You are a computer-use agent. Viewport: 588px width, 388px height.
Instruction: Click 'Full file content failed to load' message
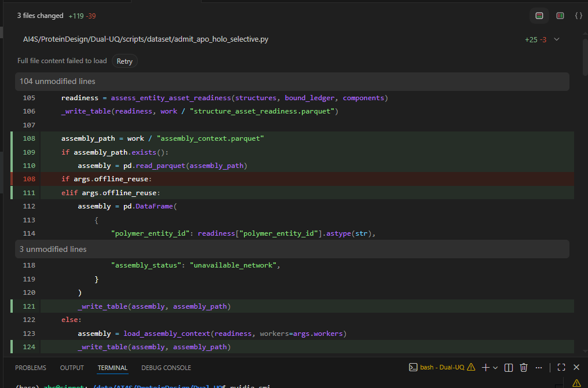click(x=62, y=61)
